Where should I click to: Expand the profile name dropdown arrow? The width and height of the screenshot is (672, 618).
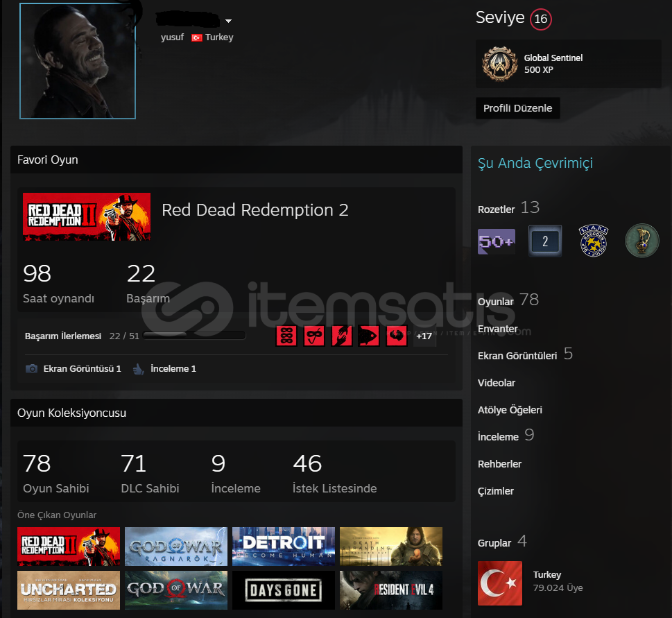(228, 21)
